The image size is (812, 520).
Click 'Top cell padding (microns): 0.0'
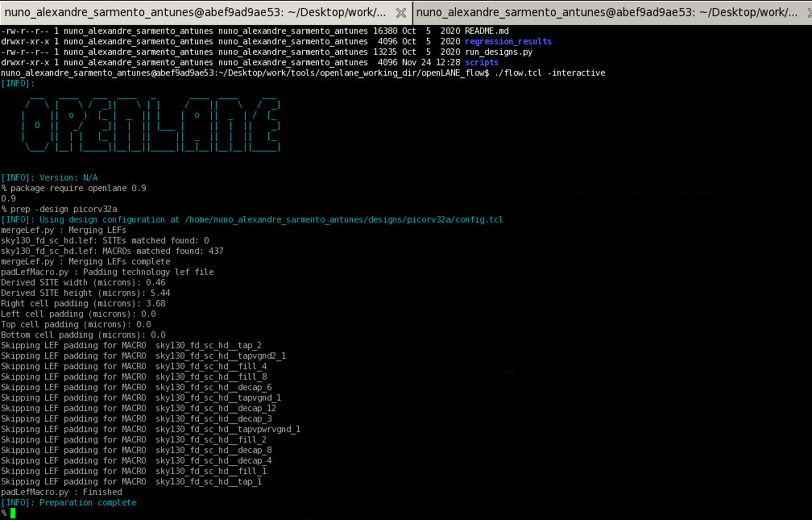pyautogui.click(x=76, y=324)
